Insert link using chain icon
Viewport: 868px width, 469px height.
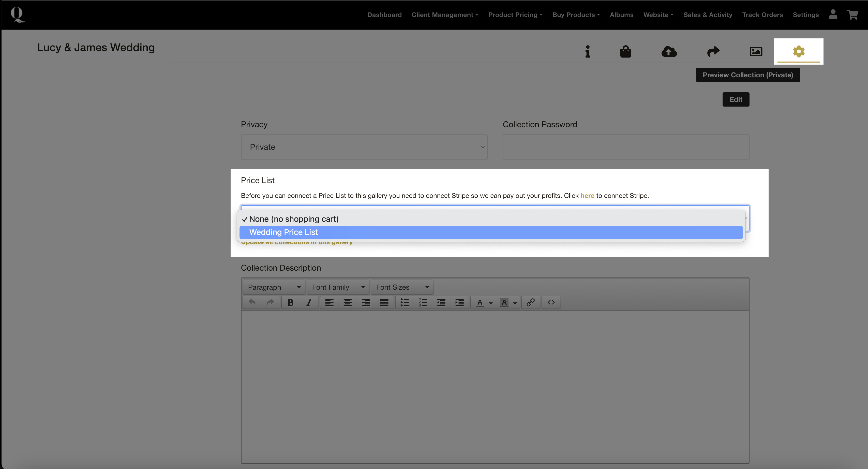[531, 302]
